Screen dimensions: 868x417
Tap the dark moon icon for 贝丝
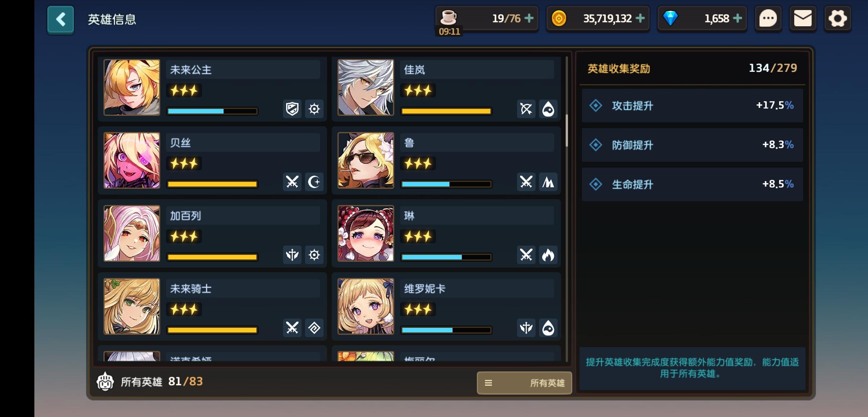pyautogui.click(x=314, y=182)
